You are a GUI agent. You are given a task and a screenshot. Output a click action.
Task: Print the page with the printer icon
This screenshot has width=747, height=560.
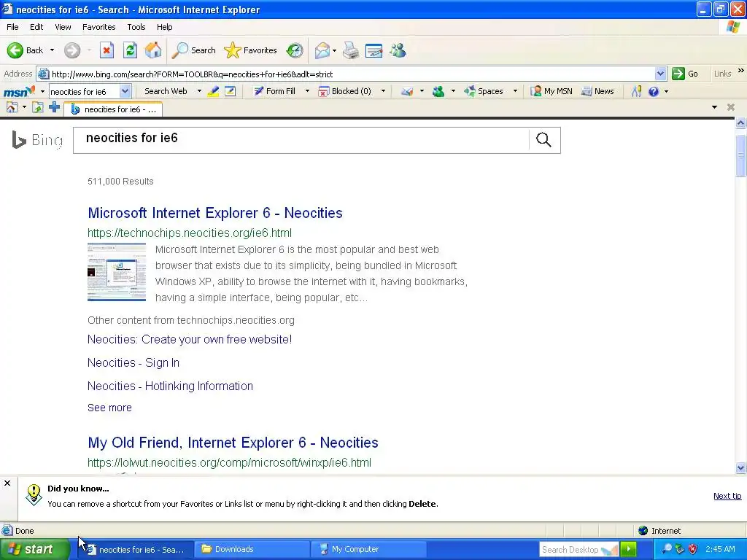point(351,50)
